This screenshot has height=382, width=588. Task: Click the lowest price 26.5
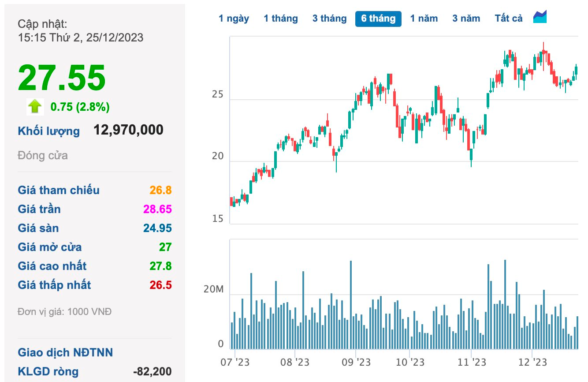pyautogui.click(x=160, y=285)
